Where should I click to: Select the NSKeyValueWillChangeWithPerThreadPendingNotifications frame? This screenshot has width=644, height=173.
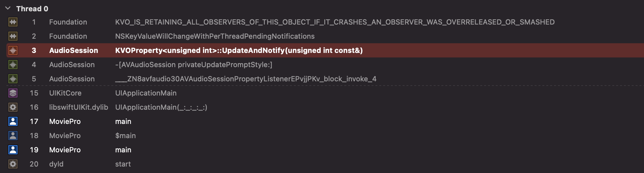215,36
